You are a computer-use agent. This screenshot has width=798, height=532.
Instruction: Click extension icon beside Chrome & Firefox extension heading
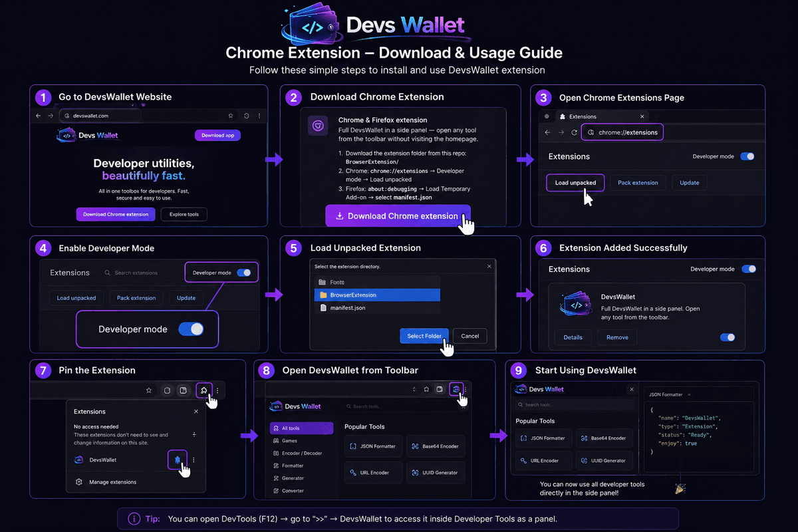319,125
